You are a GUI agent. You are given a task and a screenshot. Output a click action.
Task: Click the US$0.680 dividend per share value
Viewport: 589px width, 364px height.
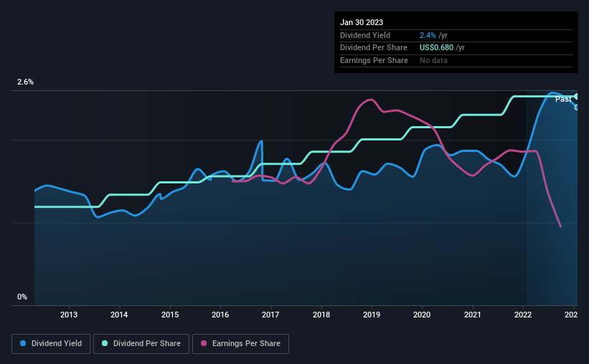click(436, 48)
